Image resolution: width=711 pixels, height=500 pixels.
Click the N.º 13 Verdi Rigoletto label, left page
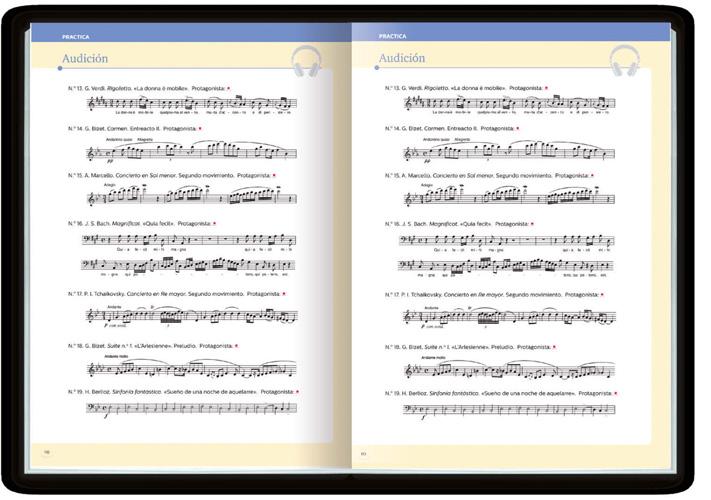tap(149, 88)
